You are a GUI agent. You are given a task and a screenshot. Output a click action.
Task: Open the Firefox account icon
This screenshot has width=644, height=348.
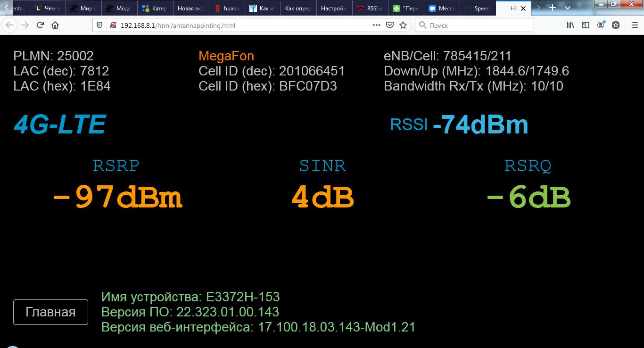(x=601, y=25)
